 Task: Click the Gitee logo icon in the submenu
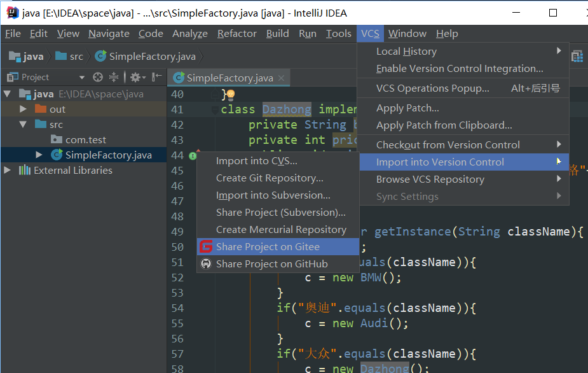206,247
